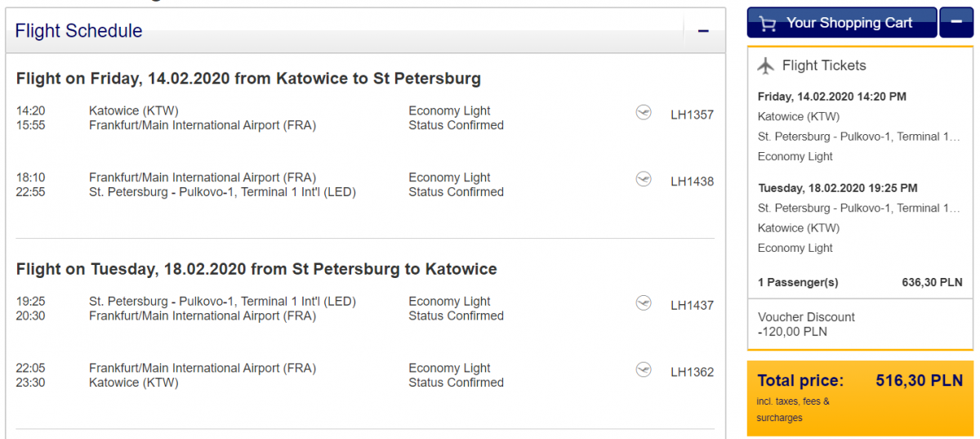
Task: Click Lufthansa crane icon beside flight LH1438
Action: click(644, 180)
